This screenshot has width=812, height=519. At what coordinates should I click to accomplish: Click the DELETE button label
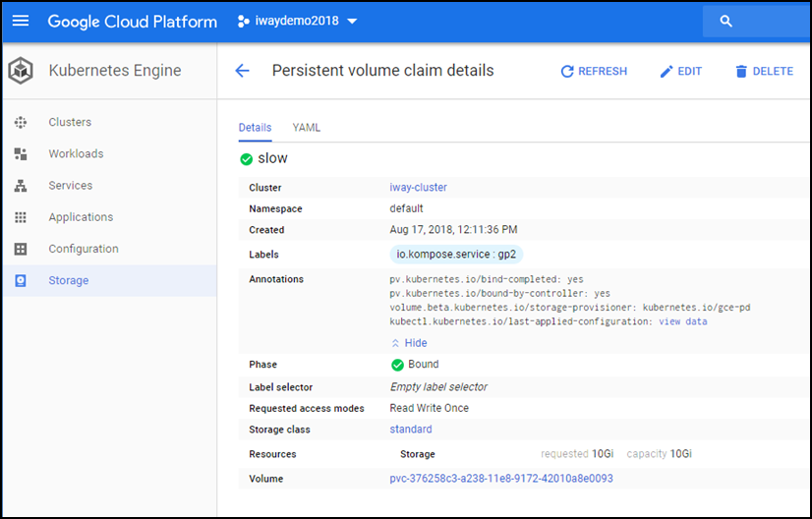point(773,72)
